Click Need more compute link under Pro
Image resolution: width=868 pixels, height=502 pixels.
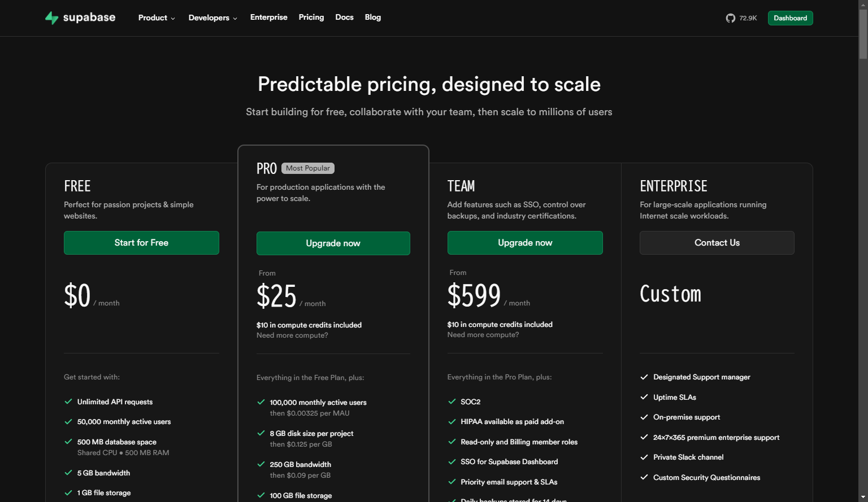292,335
